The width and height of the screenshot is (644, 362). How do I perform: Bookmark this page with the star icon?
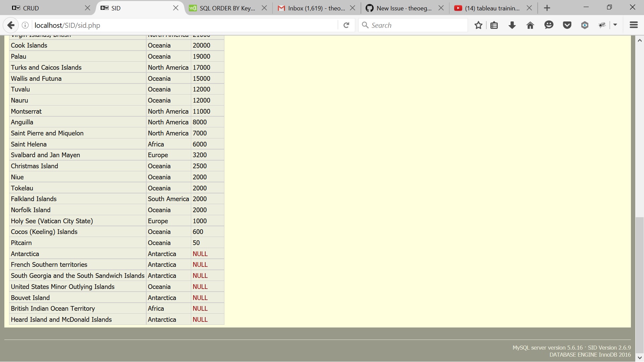tap(478, 25)
